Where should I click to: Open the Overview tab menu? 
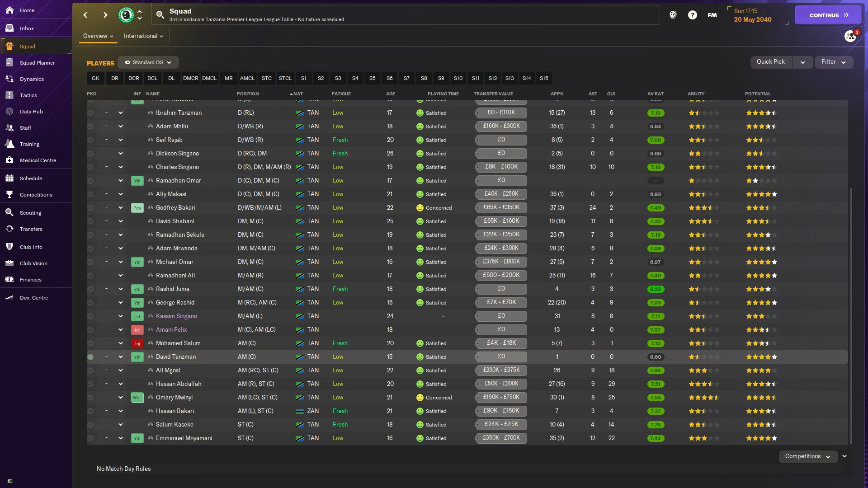tap(98, 36)
